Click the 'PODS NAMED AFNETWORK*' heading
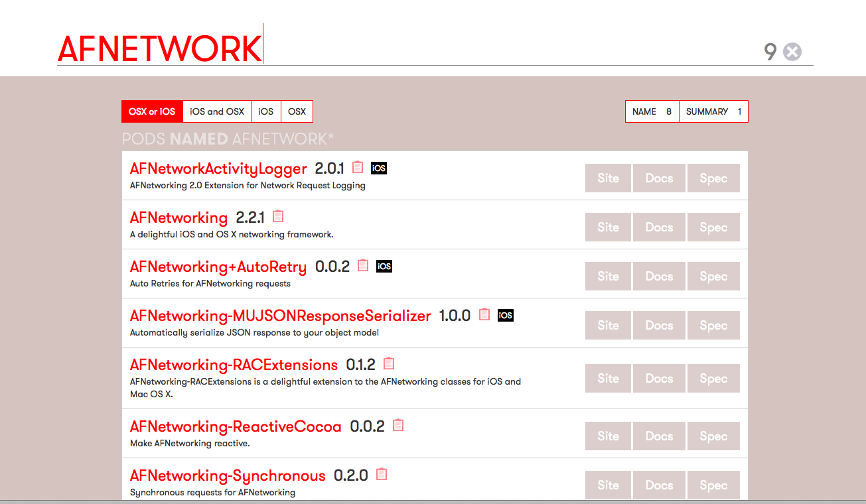 [x=228, y=139]
